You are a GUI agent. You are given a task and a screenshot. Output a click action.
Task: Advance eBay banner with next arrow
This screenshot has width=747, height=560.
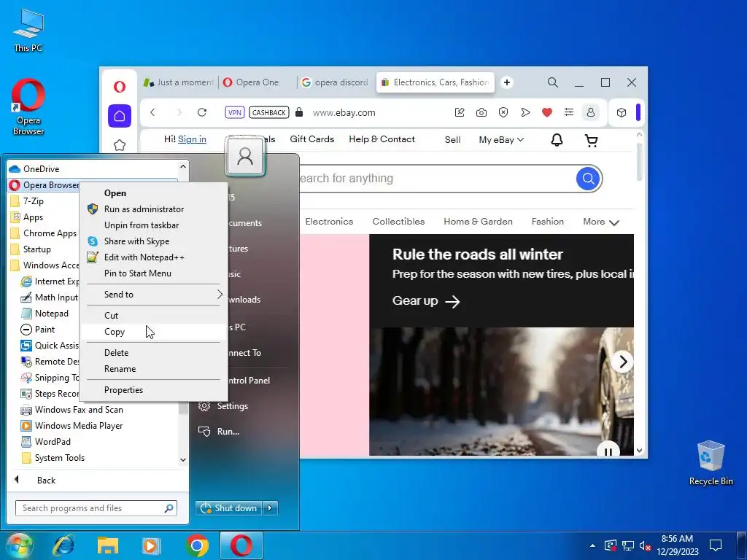[623, 362]
